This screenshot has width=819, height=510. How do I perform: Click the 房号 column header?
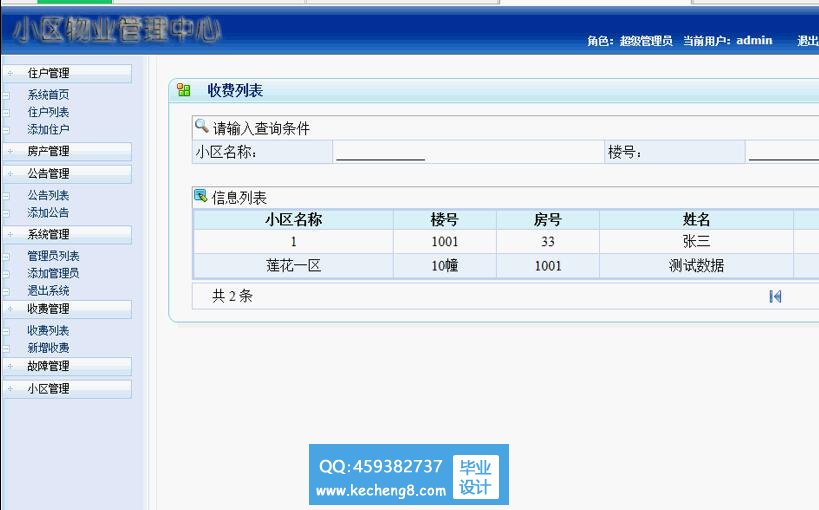point(547,219)
